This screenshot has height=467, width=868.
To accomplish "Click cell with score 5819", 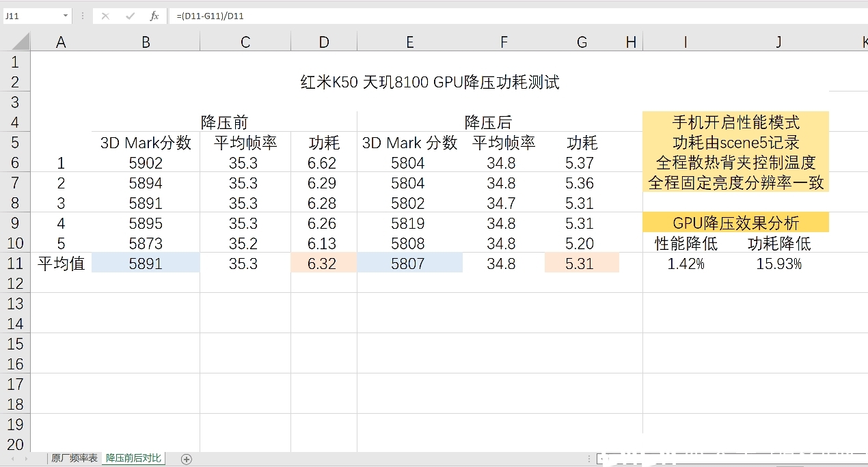I will tap(409, 223).
